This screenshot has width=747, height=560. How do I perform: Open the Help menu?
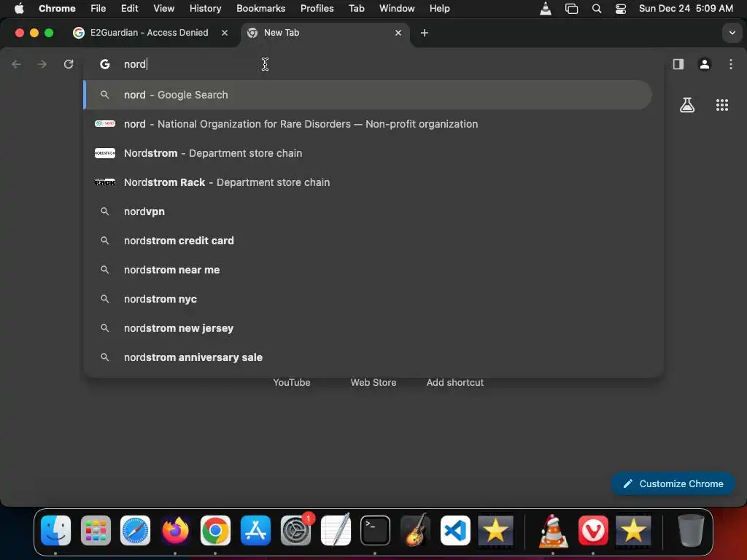tap(439, 8)
